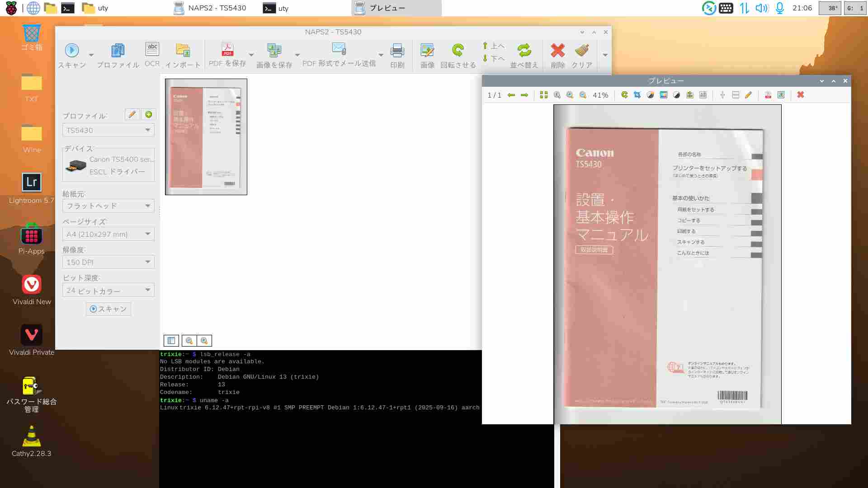868x488 pixels.
Task: Expand the Email PDF dropdown arrow
Action: (x=381, y=55)
